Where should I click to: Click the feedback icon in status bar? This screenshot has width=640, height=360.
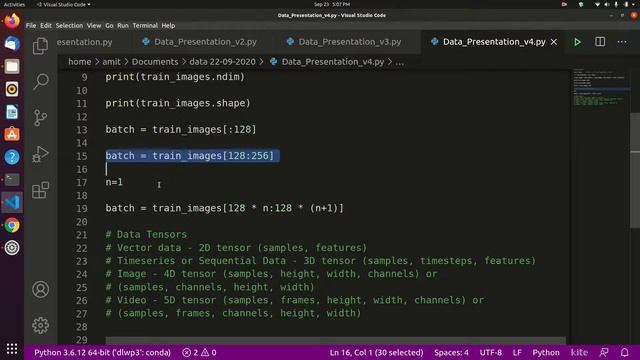pyautogui.click(x=604, y=352)
